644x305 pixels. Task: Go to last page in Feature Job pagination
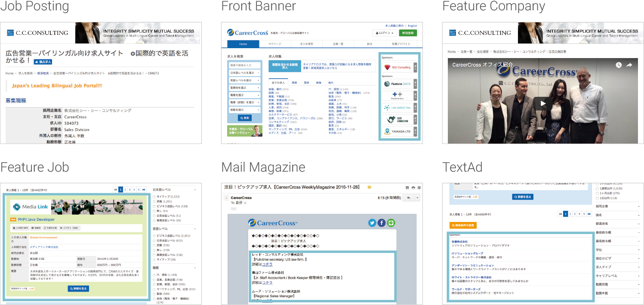144,189
